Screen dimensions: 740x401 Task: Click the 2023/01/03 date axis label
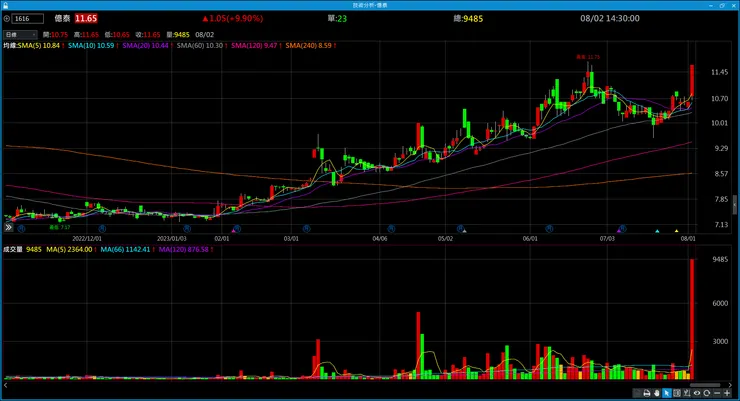point(172,239)
